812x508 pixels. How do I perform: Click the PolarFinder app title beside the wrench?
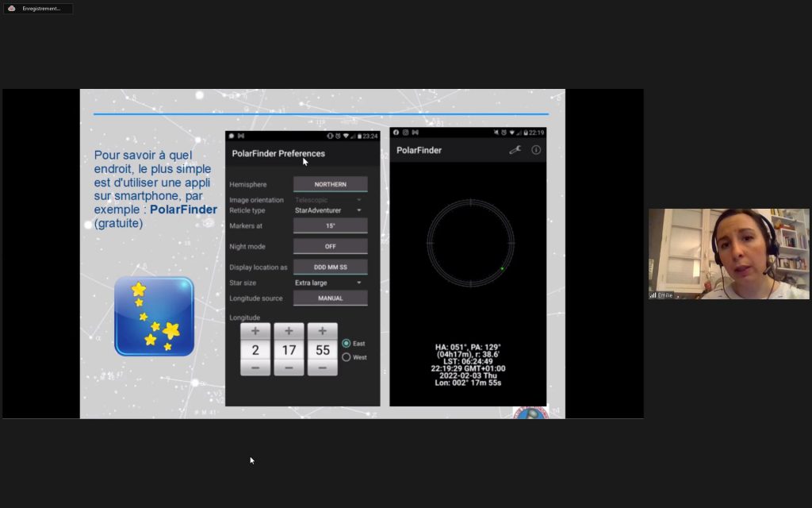coord(419,150)
